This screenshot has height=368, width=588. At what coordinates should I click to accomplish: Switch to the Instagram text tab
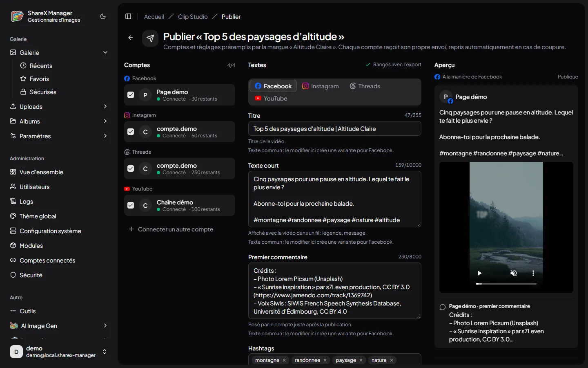coord(321,86)
